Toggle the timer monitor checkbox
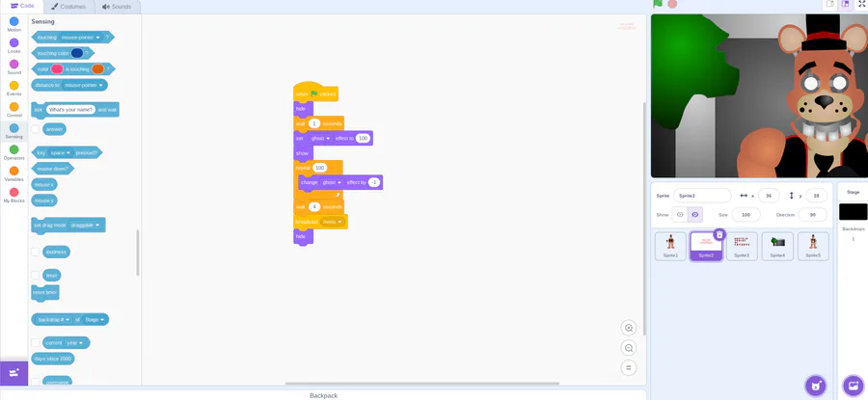 36,275
